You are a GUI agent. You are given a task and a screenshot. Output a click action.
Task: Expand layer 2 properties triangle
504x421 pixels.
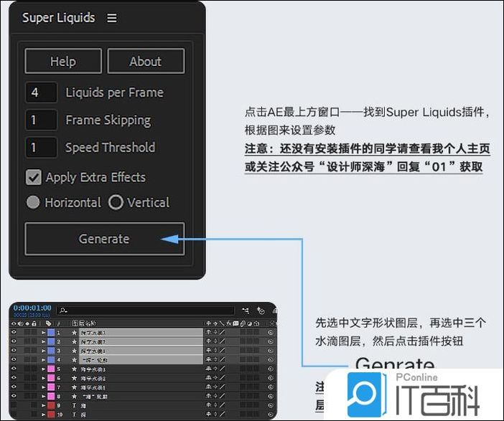[43, 341]
